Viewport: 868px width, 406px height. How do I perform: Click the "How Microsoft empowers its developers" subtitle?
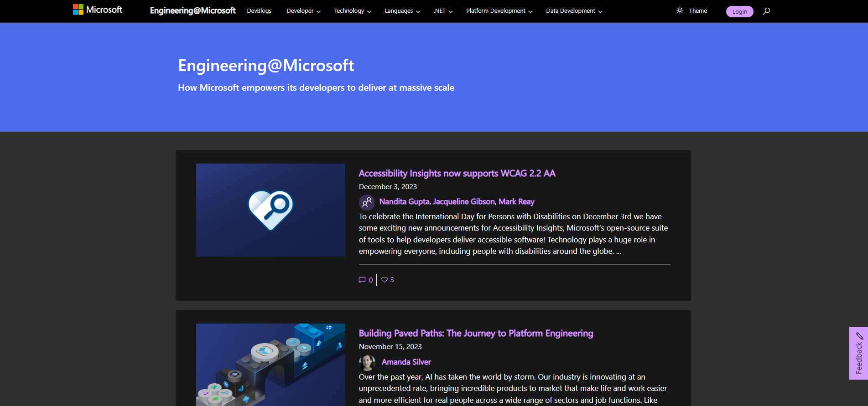[316, 87]
